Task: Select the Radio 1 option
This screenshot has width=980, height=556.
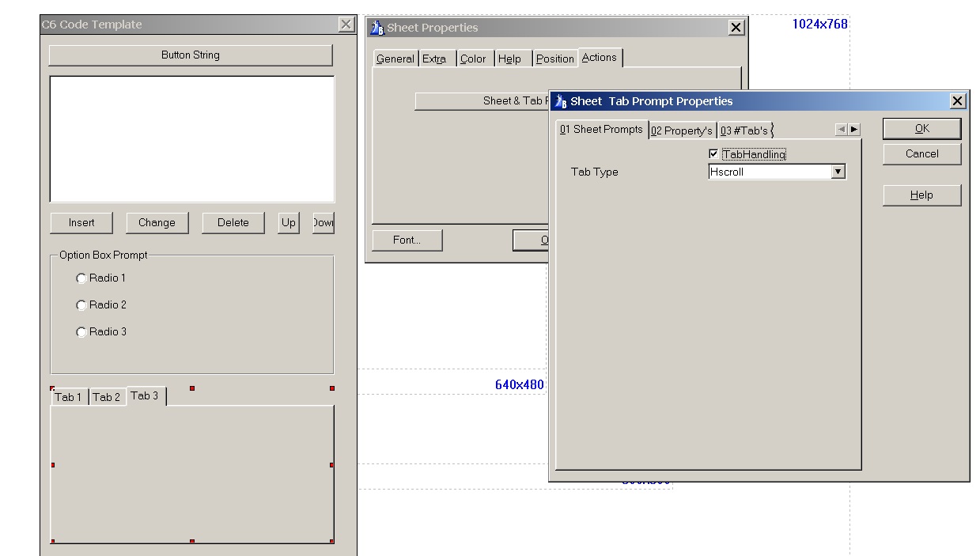Action: (x=81, y=278)
